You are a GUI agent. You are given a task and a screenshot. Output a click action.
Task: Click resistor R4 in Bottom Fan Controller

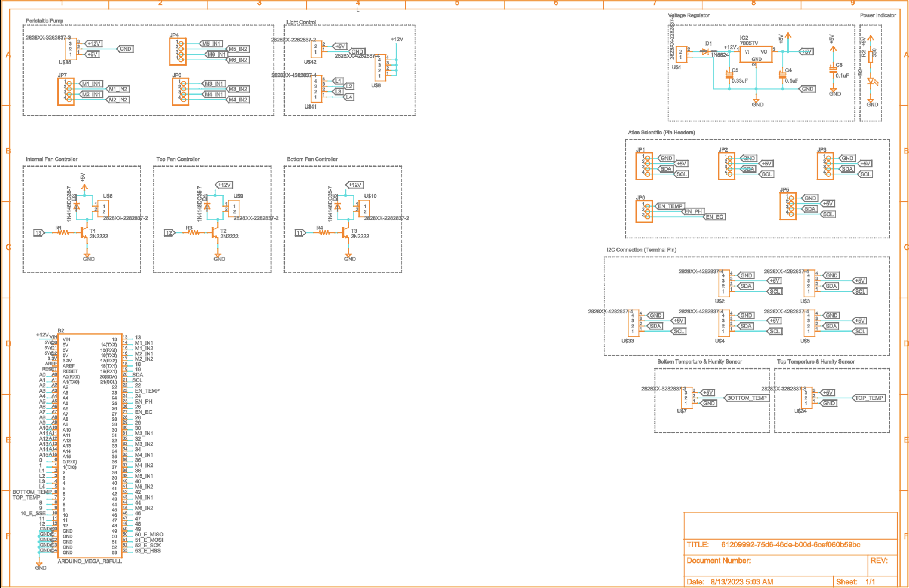pyautogui.click(x=324, y=233)
